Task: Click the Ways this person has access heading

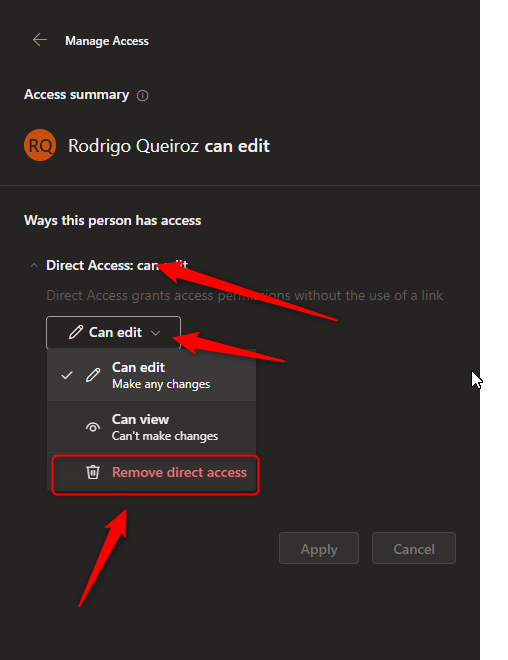Action: 112,221
